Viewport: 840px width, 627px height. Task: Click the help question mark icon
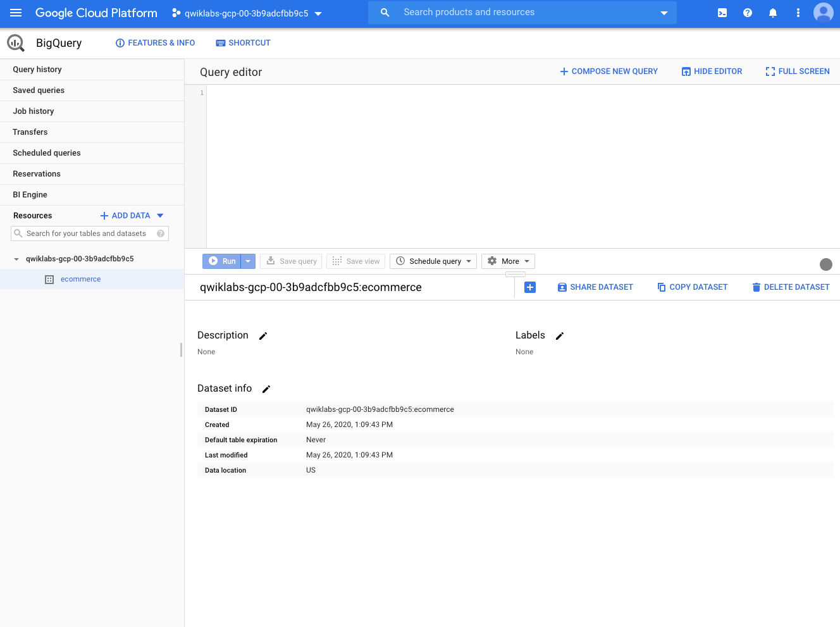[748, 13]
